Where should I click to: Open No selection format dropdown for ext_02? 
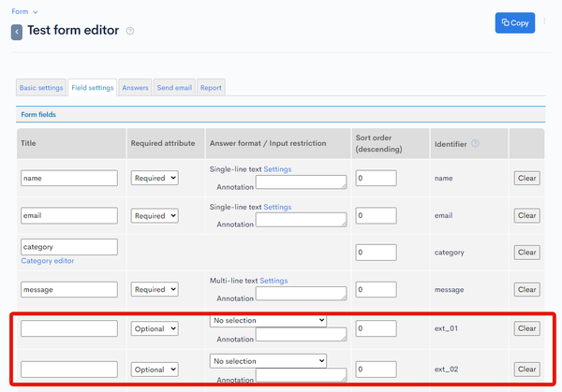click(268, 361)
